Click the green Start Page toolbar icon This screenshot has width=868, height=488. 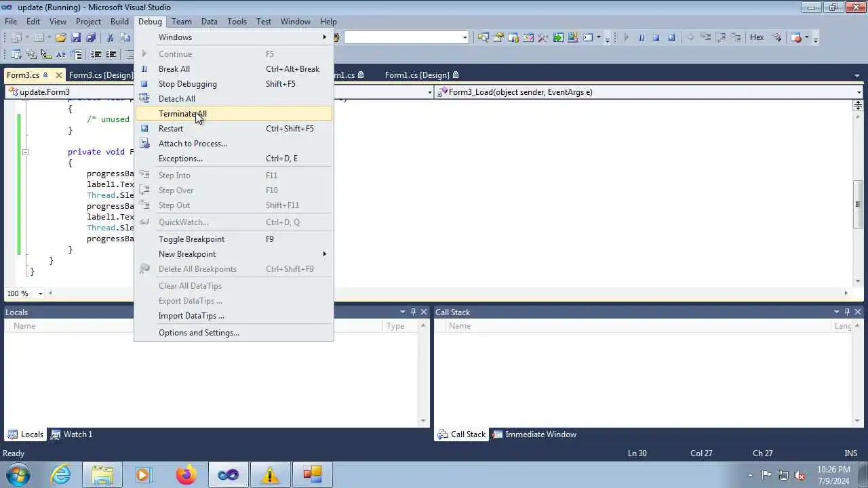point(558,38)
